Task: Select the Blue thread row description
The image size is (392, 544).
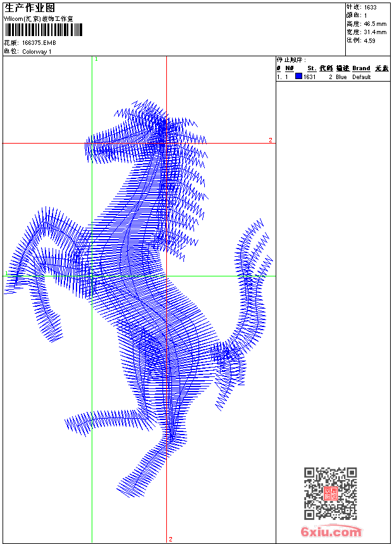Action: pos(341,77)
